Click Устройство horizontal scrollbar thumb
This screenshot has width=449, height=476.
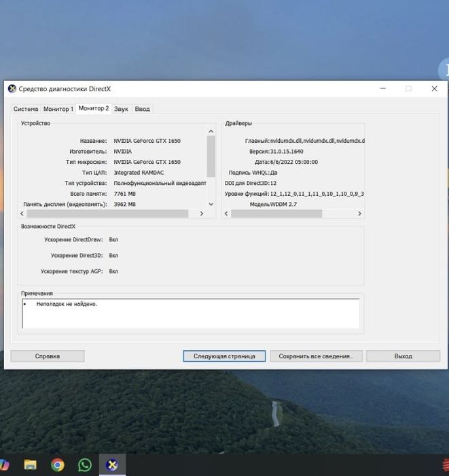[x=107, y=214]
